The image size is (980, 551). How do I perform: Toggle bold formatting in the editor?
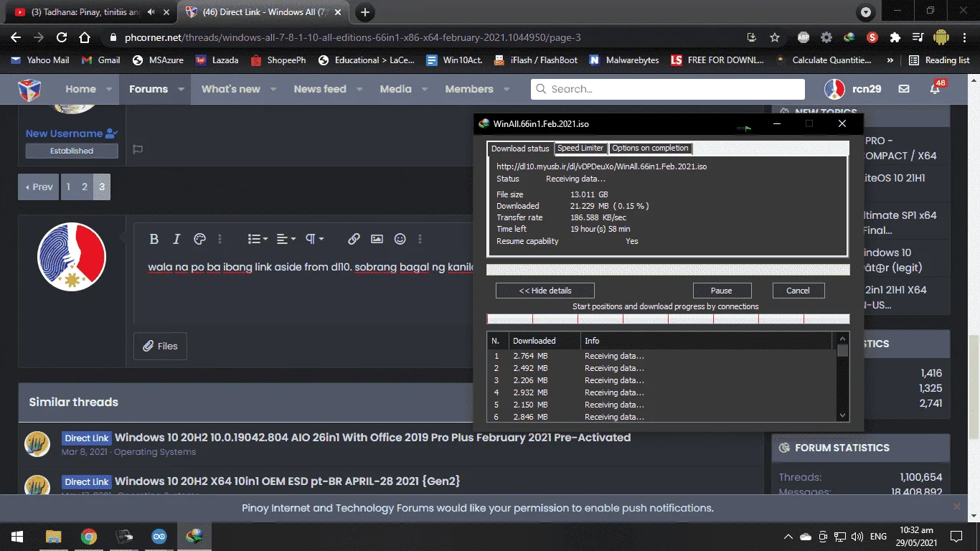point(154,239)
